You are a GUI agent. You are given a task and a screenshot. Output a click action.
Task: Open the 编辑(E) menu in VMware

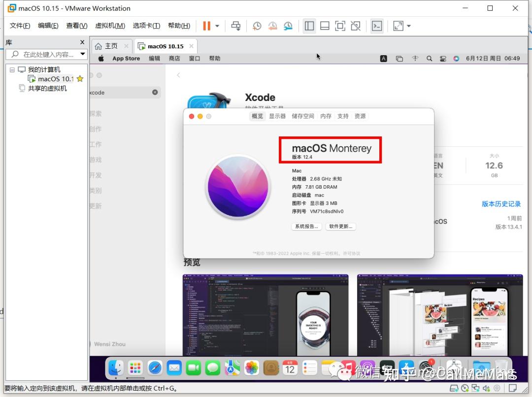point(48,26)
